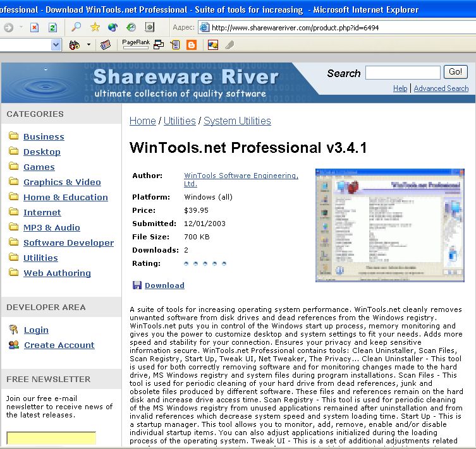Screen dimensions: 476x449
Task: Open the Games category
Action: pyautogui.click(x=39, y=167)
